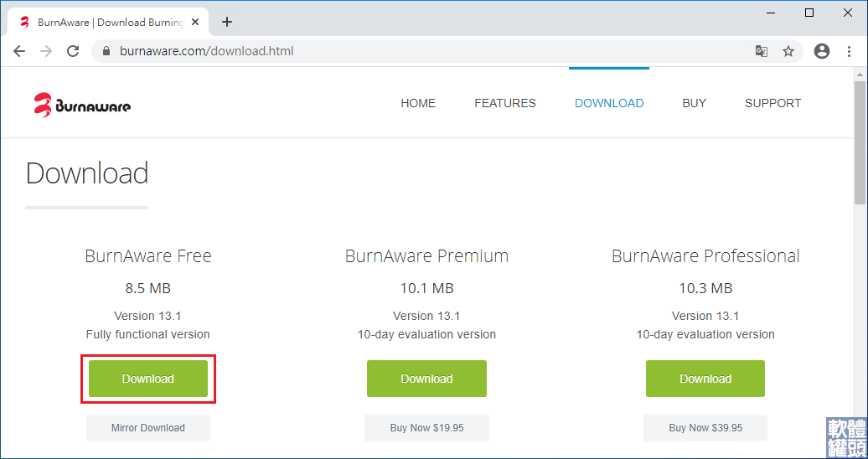Open the Chrome three-dot menu
Image resolution: width=868 pixels, height=459 pixels.
coord(850,51)
